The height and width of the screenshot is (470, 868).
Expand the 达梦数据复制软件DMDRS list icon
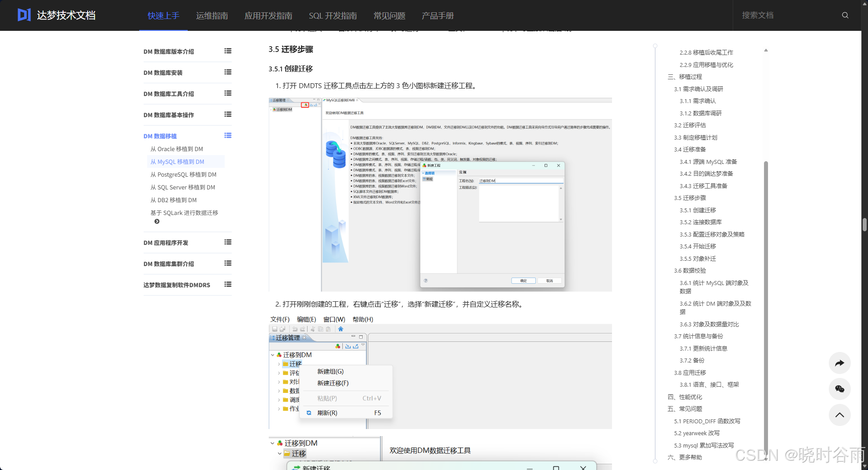228,285
